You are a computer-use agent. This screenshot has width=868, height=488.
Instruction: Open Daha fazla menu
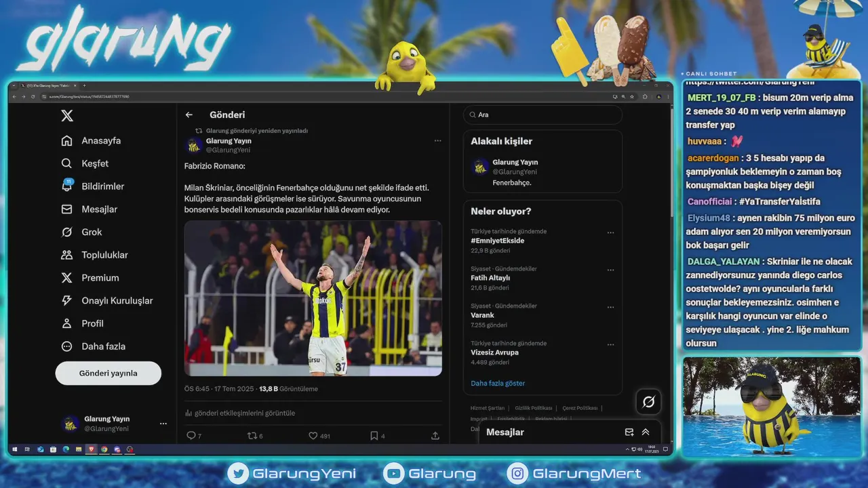coord(93,346)
